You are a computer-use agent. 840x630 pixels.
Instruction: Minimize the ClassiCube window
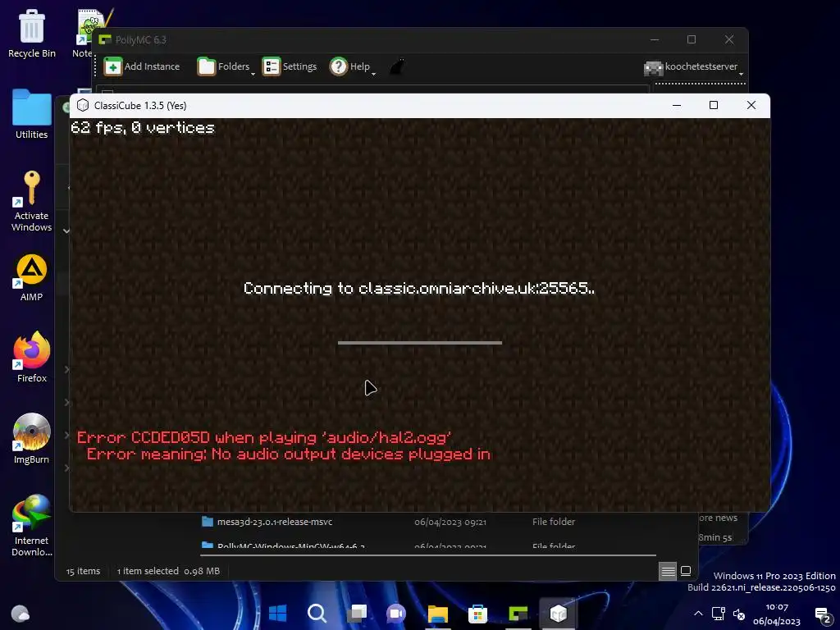pos(677,105)
